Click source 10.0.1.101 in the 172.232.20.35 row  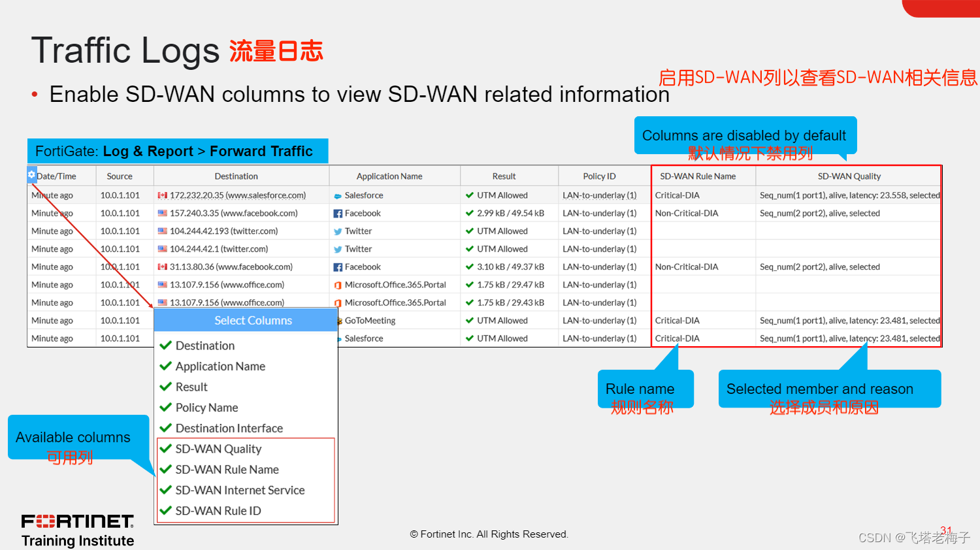[120, 195]
